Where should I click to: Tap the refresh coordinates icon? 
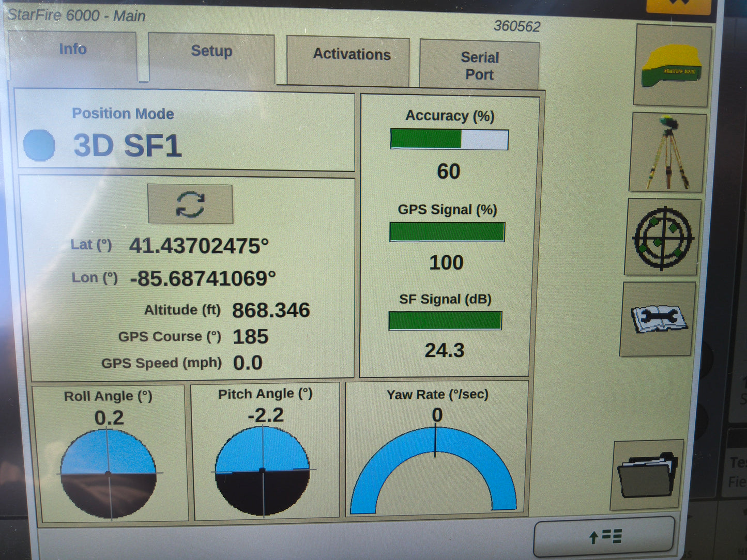tap(191, 204)
